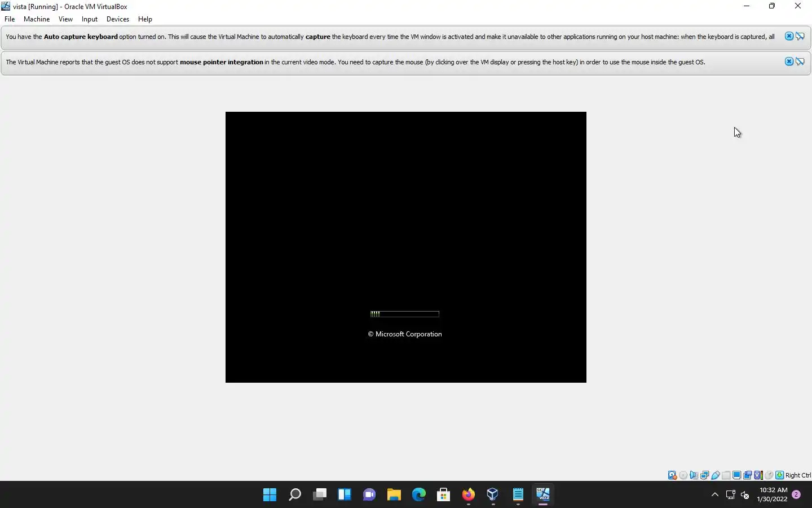Select the running vista VM taskbar icon
Image resolution: width=812 pixels, height=508 pixels.
tap(543, 495)
